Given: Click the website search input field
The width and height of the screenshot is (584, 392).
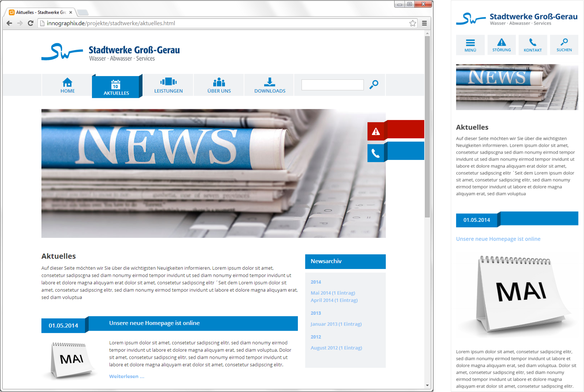Looking at the screenshot, I should tap(332, 85).
